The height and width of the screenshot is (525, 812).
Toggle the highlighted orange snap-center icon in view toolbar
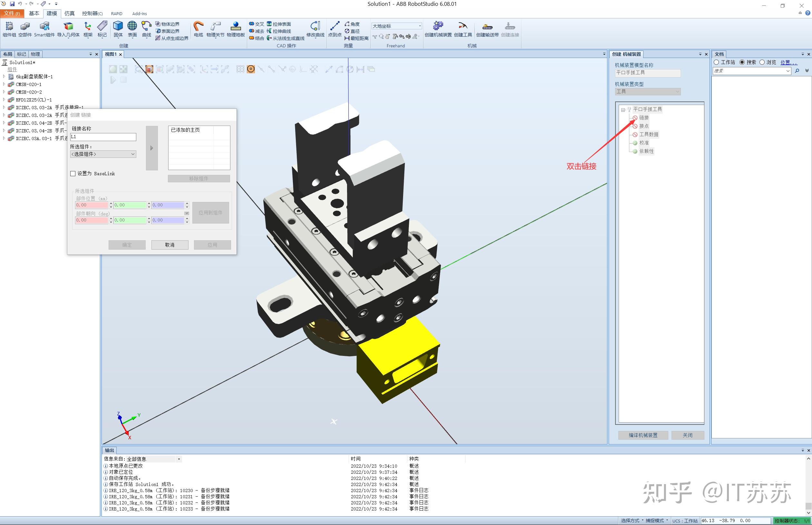pyautogui.click(x=251, y=69)
